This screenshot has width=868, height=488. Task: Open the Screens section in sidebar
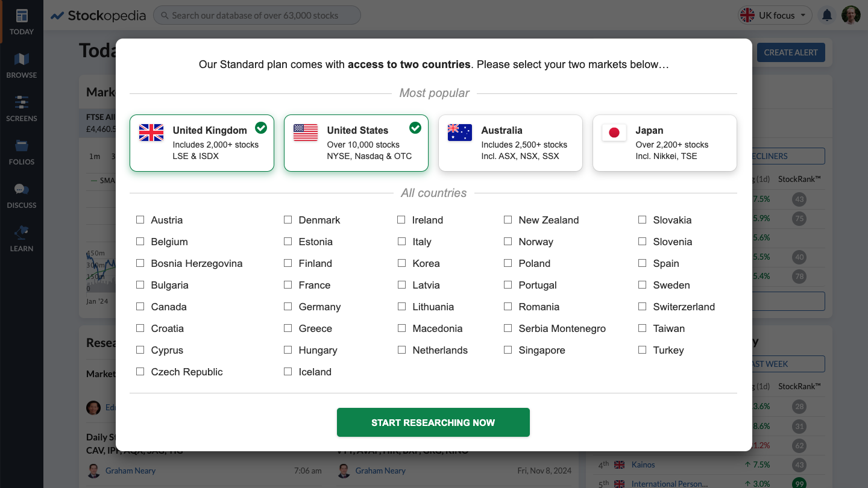22,108
